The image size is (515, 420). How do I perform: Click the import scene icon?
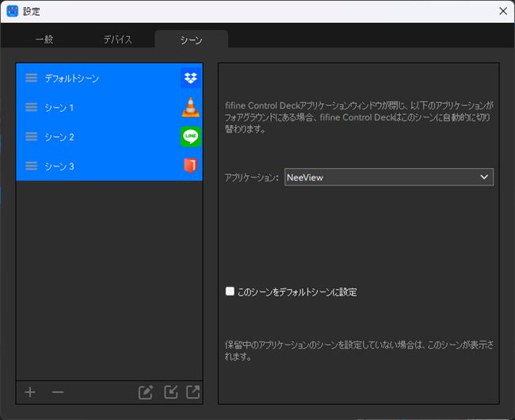[170, 392]
